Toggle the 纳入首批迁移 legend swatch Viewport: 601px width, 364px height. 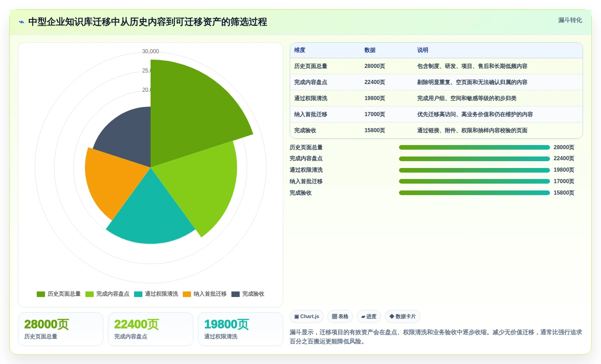click(187, 294)
